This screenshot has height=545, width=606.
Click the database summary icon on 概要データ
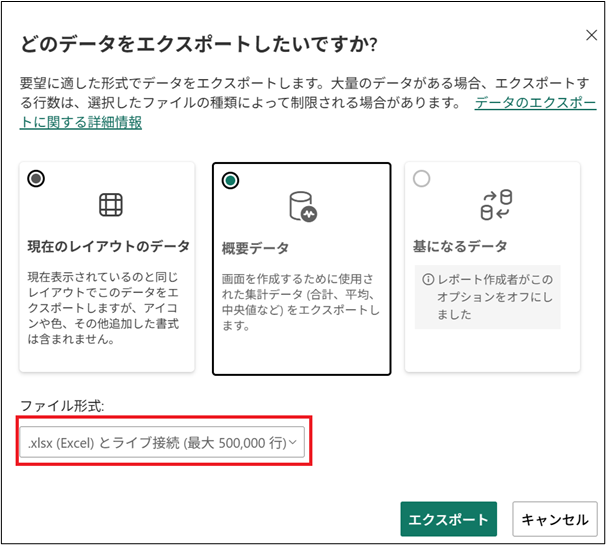point(303,207)
